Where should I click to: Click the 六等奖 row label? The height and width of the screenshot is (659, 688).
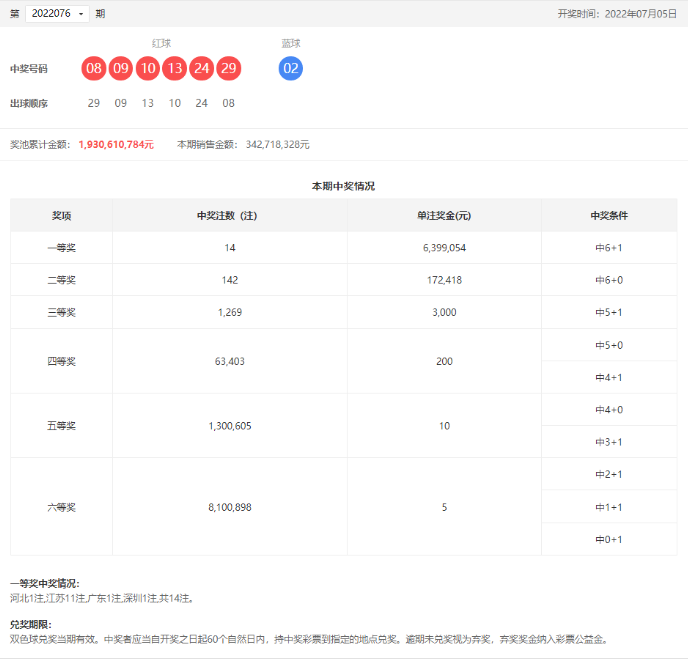pos(61,508)
